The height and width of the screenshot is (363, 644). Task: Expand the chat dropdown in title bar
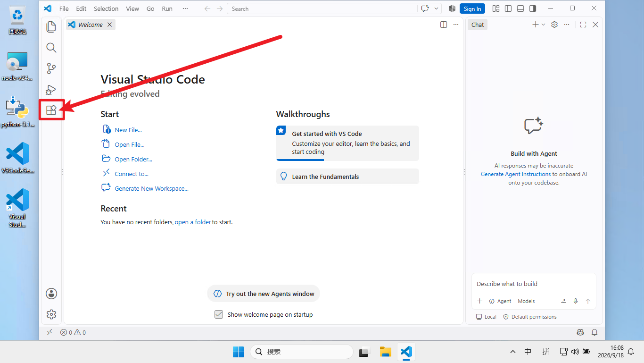(437, 8)
